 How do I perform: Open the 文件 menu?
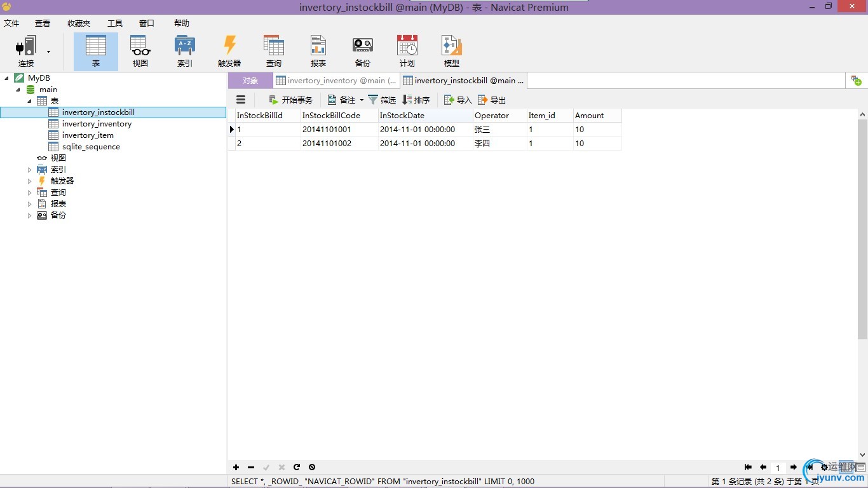(11, 23)
